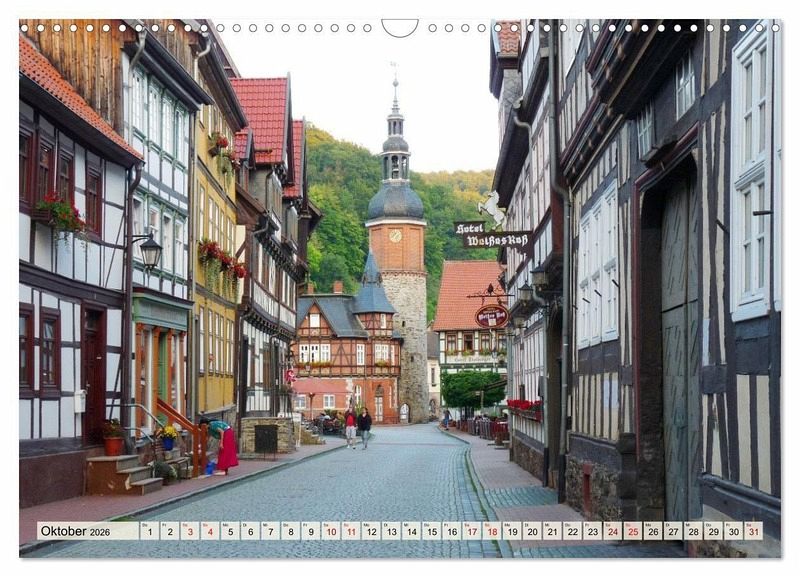800x577 pixels.
Task: Click day 30 in the calendar row
Action: point(734,531)
